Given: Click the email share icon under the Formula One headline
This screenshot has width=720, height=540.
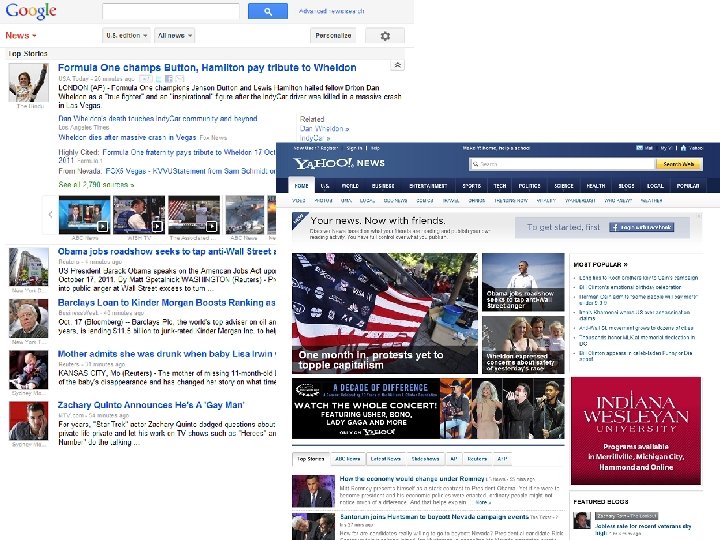Looking at the screenshot, I should coord(180,79).
